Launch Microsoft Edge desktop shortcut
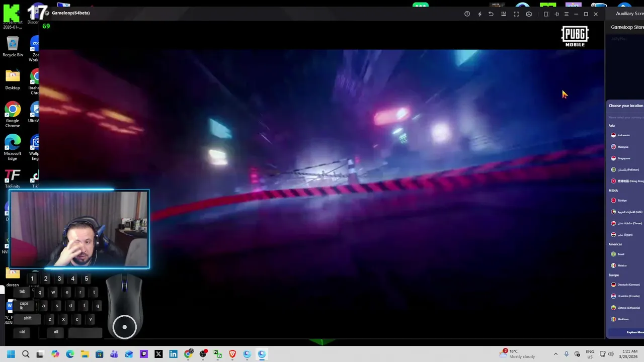Screen dimensions: 644x362 (13, 148)
